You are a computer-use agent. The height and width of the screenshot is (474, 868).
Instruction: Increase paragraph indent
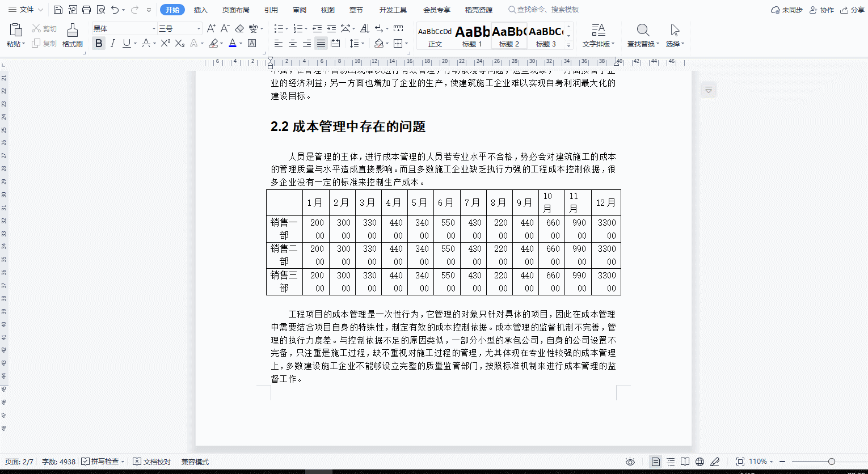(331, 28)
